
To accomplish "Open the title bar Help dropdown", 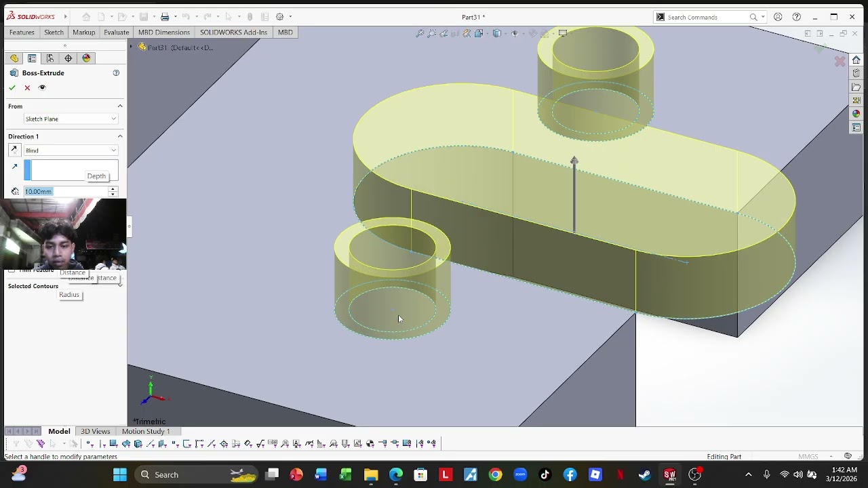I will [x=797, y=17].
